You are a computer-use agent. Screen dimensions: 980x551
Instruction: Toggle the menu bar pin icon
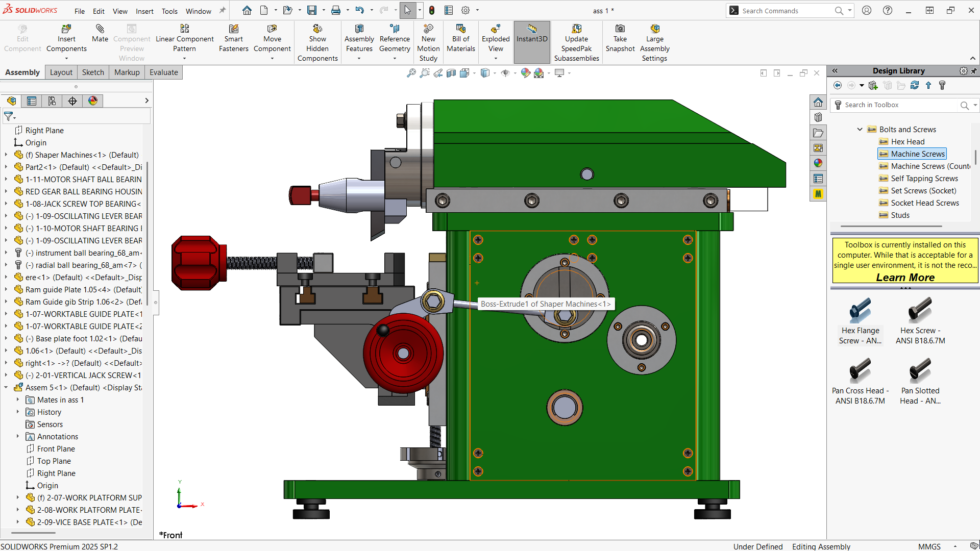coord(223,10)
